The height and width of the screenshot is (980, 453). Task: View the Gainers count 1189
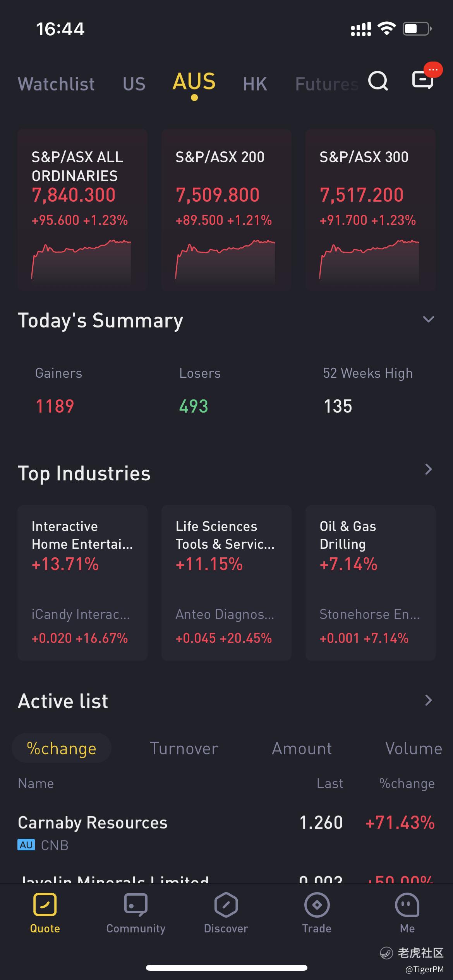click(55, 406)
